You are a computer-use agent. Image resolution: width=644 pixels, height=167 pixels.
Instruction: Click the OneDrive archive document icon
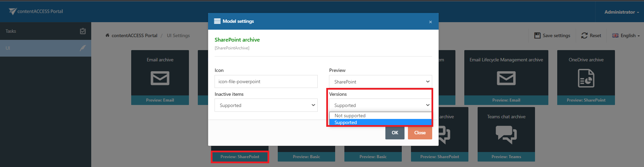pyautogui.click(x=586, y=78)
